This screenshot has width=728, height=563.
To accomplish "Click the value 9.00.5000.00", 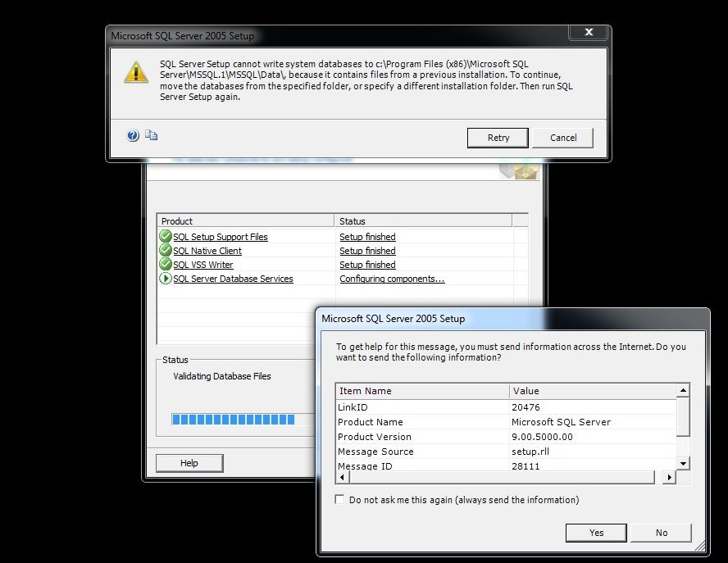I will tap(542, 437).
